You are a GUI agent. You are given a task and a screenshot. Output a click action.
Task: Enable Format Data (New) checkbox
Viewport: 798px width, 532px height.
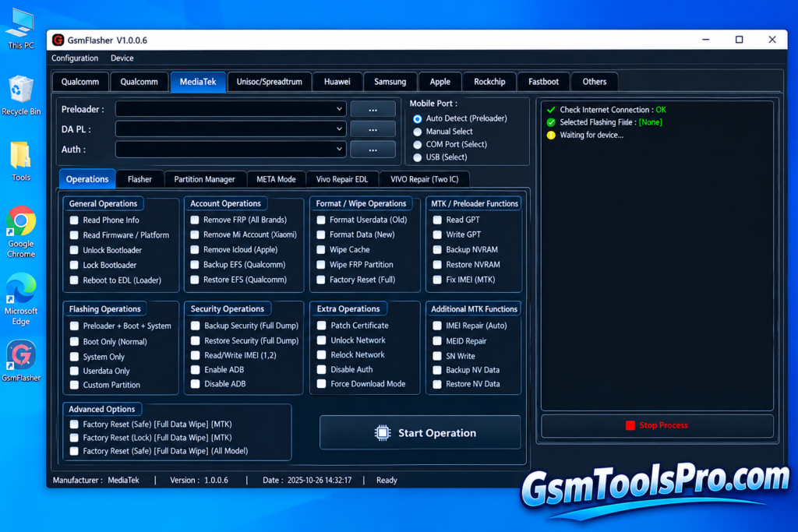[x=320, y=235]
